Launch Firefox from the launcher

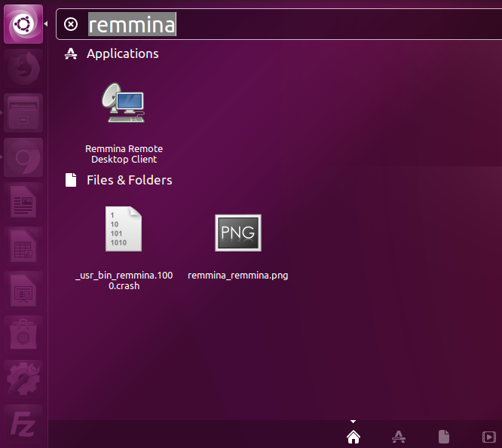click(23, 69)
